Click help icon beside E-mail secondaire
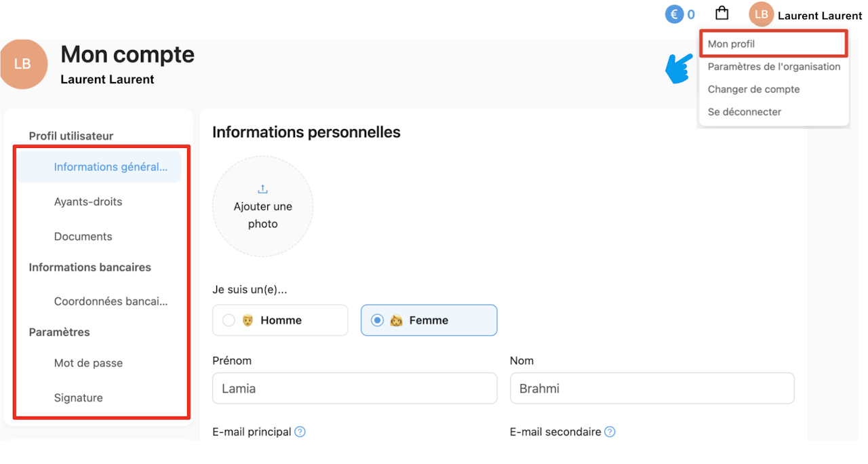Image resolution: width=868 pixels, height=464 pixels. 610,431
